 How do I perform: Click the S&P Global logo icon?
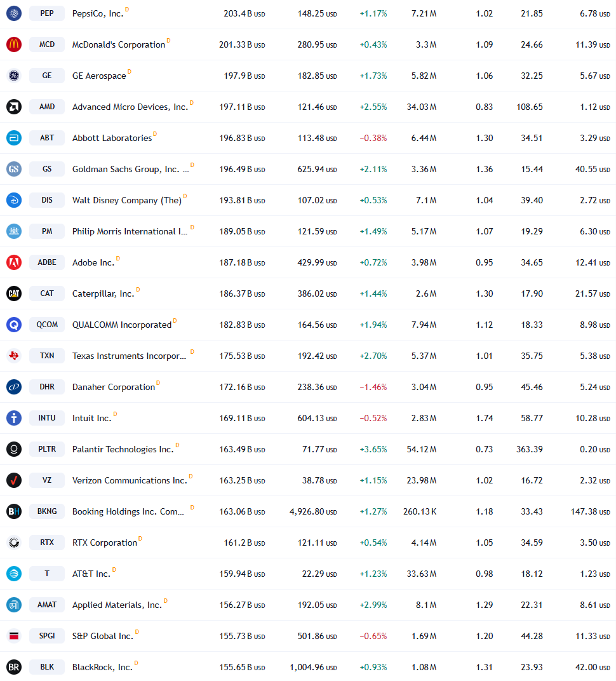tap(14, 636)
